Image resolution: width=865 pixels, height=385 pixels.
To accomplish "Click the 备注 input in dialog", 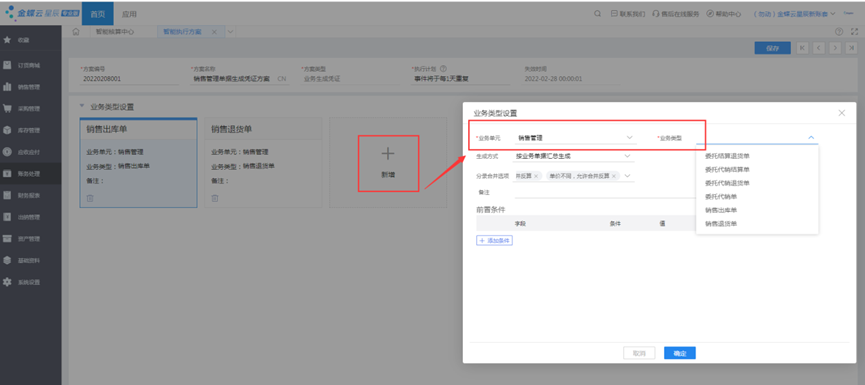I will coord(604,192).
